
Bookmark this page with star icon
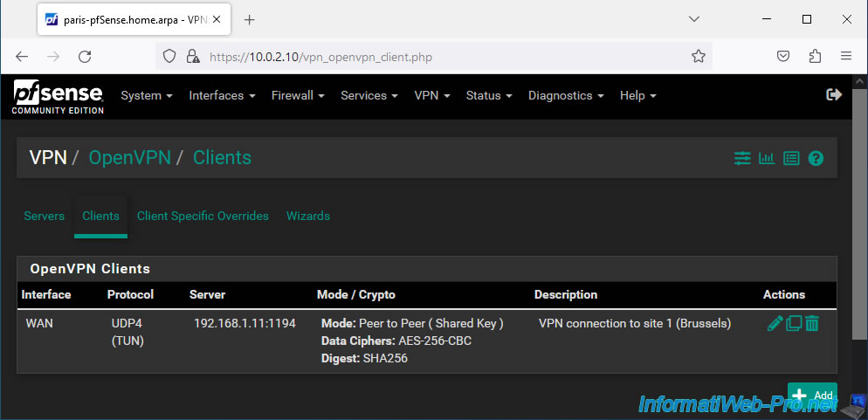click(699, 57)
